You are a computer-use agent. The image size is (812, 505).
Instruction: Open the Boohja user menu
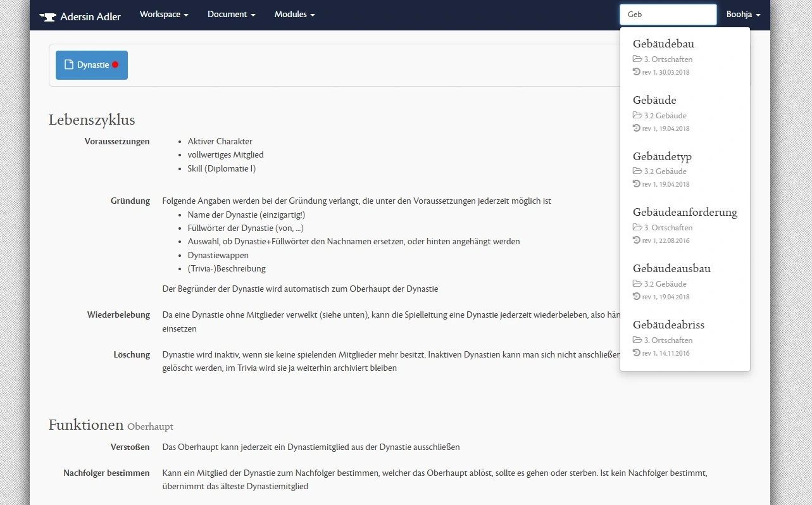pos(743,15)
